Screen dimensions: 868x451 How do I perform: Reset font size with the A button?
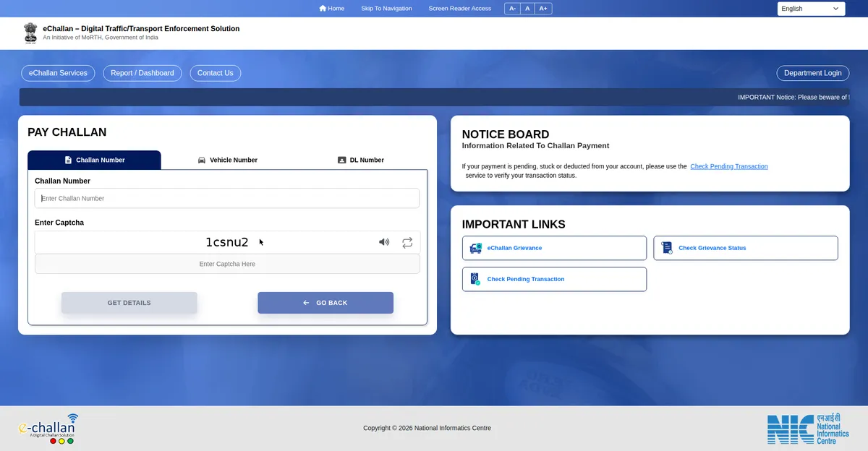tap(527, 9)
